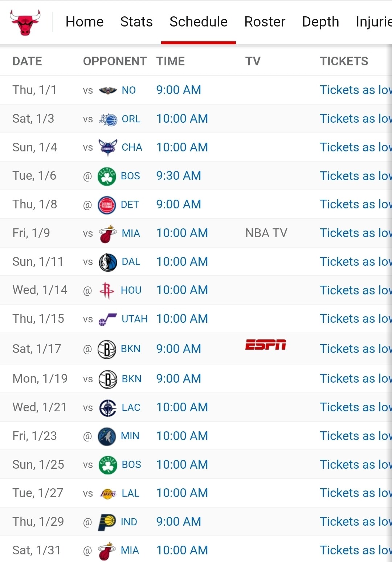Viewport: 392px width, 562px height.
Task: Click the Indiana Pacers team logo
Action: tap(107, 522)
